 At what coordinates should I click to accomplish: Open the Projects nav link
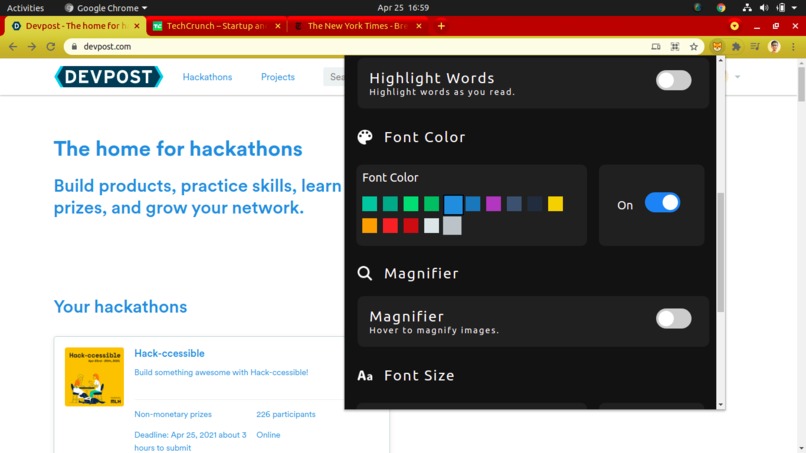pos(278,77)
